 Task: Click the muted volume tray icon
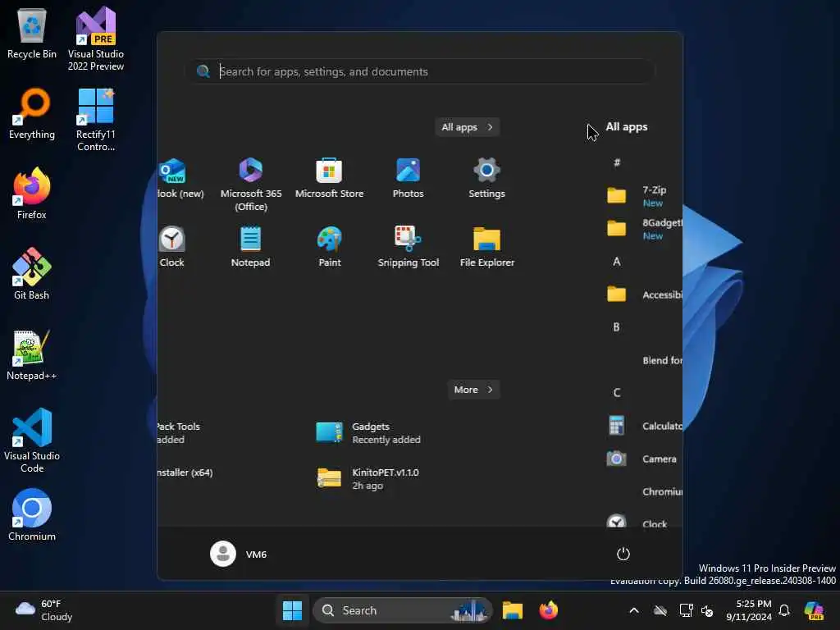[x=707, y=610]
